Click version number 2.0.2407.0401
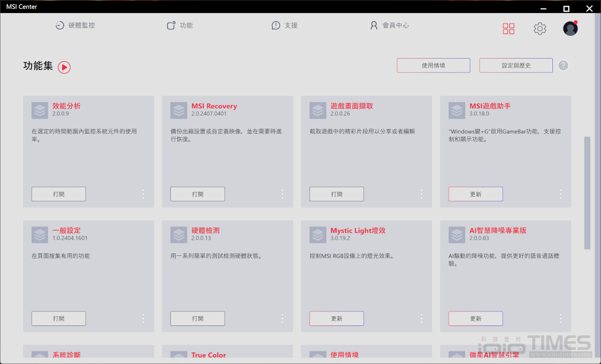 pos(209,114)
